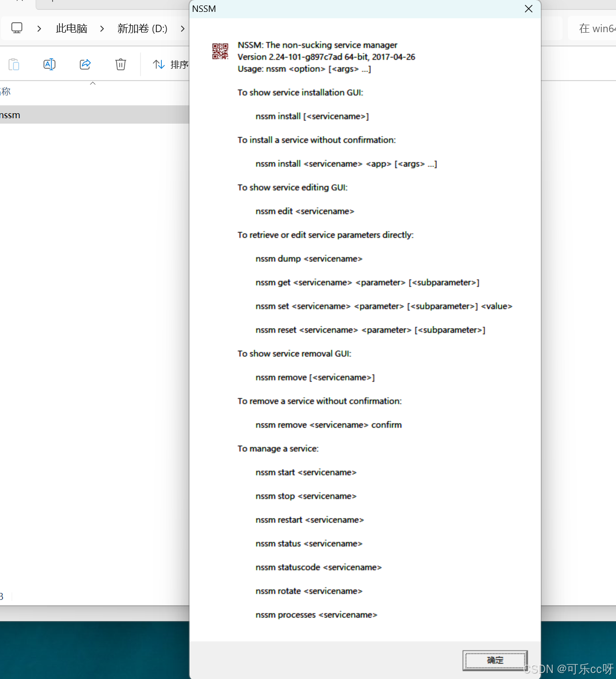
Task: Click 'nssm start <servicename>' text line
Action: point(306,472)
